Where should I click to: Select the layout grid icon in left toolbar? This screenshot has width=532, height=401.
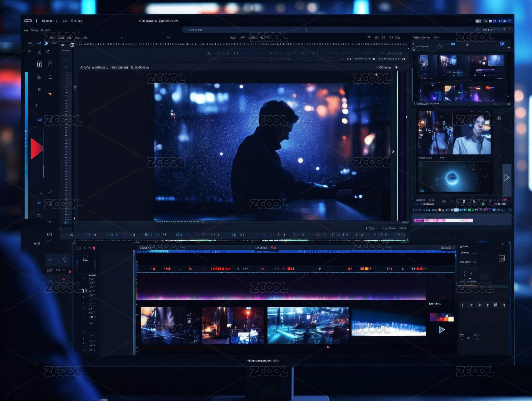tap(39, 64)
